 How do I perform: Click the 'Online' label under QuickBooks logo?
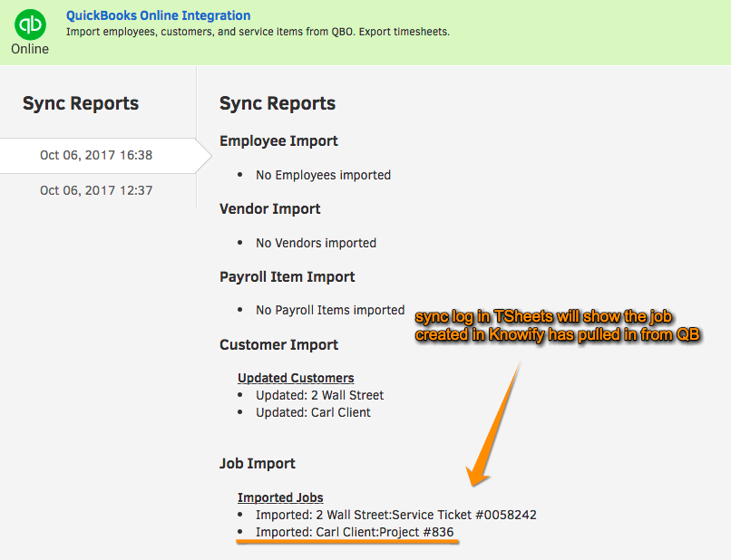click(x=30, y=49)
